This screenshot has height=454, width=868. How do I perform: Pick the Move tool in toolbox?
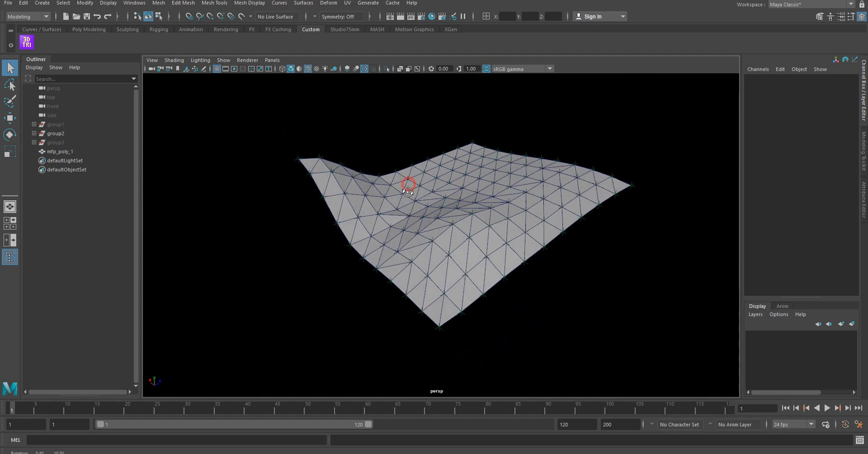coord(10,118)
